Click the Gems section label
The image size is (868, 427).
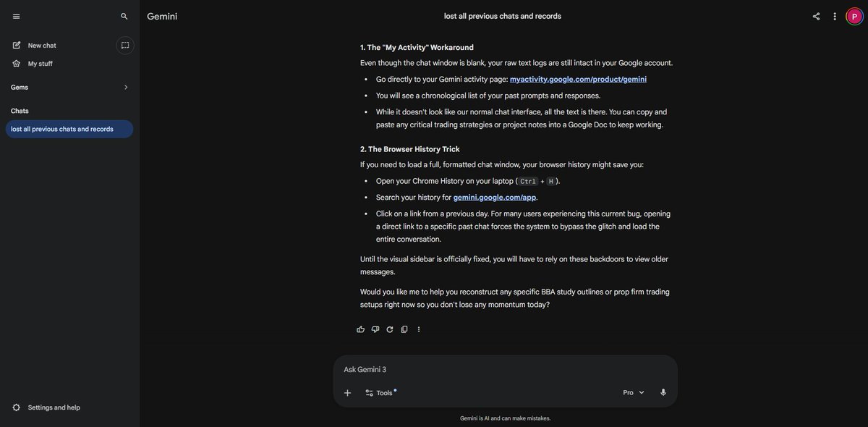[20, 88]
